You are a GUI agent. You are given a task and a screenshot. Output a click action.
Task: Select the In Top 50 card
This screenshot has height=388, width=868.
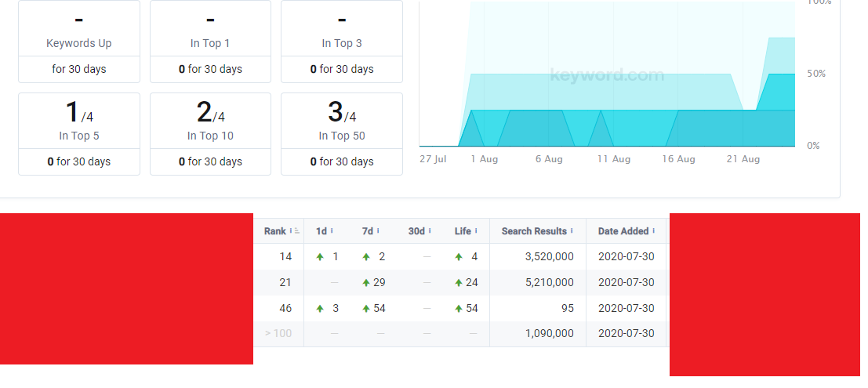342,133
